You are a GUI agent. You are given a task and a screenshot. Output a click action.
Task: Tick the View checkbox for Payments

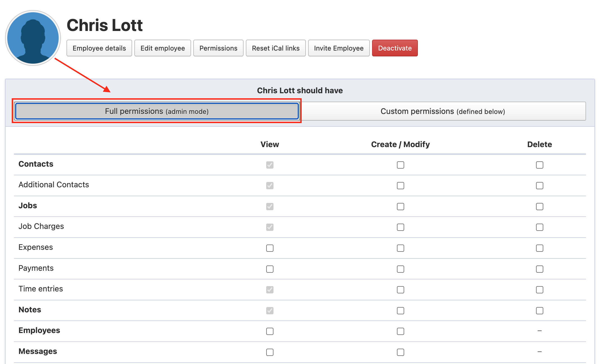click(x=270, y=269)
